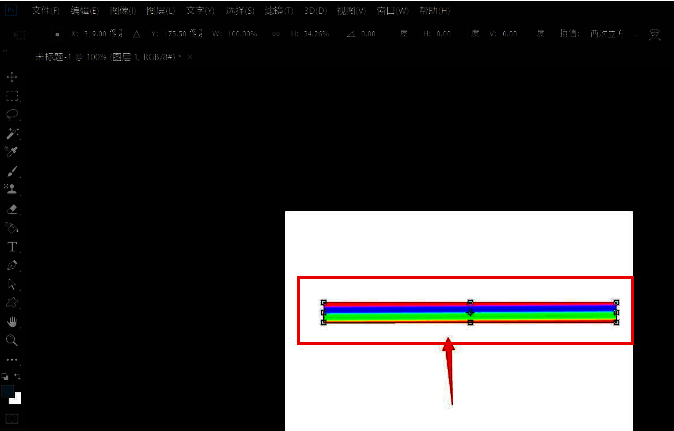Open the 文件(F) menu
The height and width of the screenshot is (431, 674).
(45, 10)
